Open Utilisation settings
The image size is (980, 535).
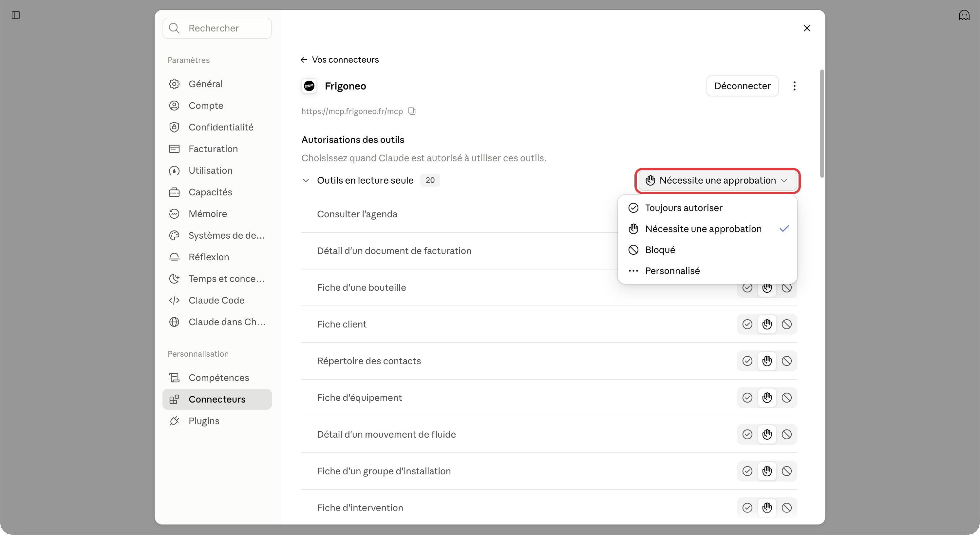(217, 170)
